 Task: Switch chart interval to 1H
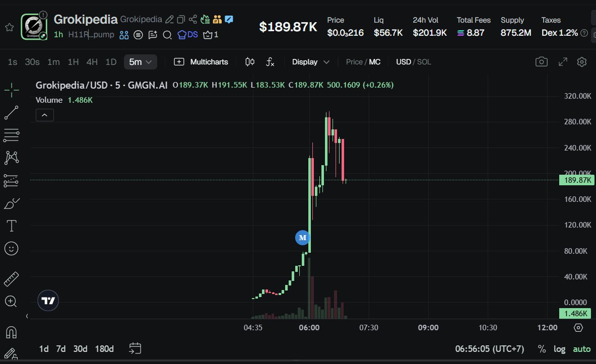pyautogui.click(x=73, y=62)
